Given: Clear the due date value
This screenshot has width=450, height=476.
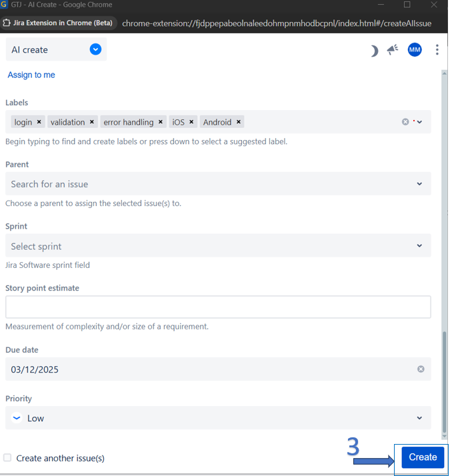Looking at the screenshot, I should (421, 369).
